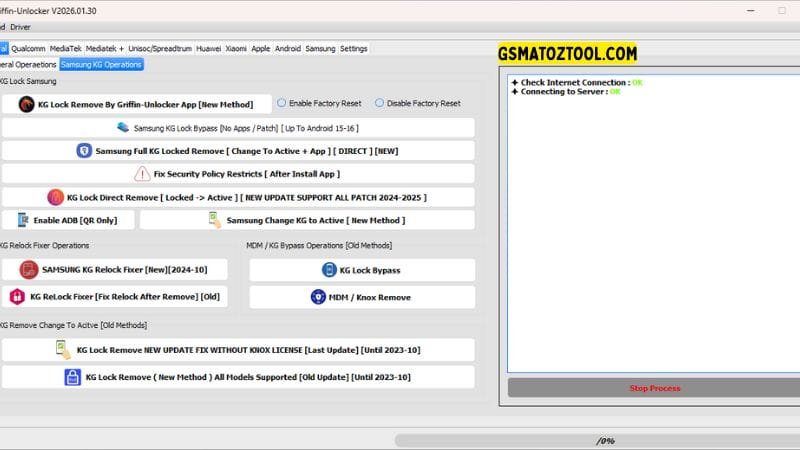Click KG Lock Remove By Griffin-Unlocker App button
This screenshot has height=450, width=800.
(x=136, y=104)
